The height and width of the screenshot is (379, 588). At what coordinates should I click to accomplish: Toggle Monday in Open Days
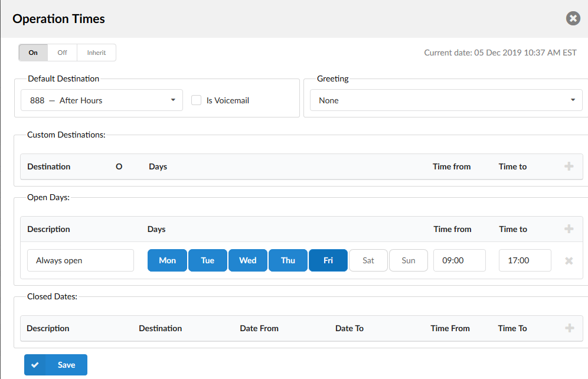tap(167, 260)
